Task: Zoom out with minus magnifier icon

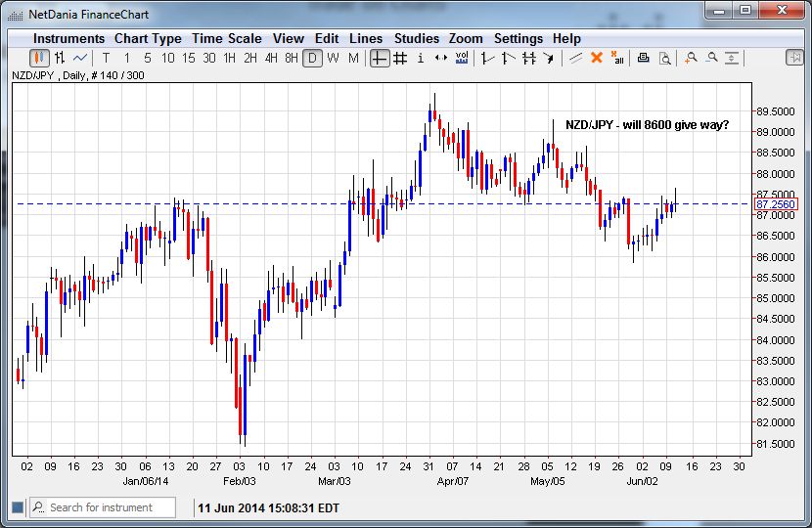Action: tap(712, 58)
